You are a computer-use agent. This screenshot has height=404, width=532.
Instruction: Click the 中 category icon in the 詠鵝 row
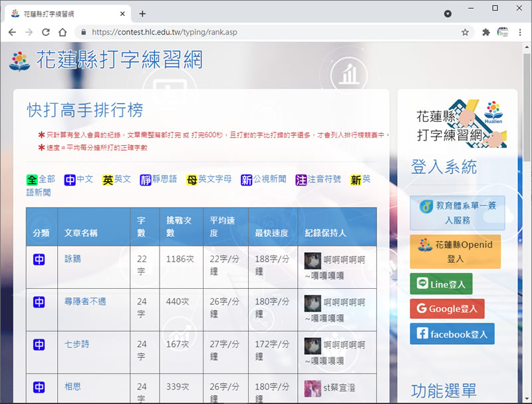(x=39, y=260)
